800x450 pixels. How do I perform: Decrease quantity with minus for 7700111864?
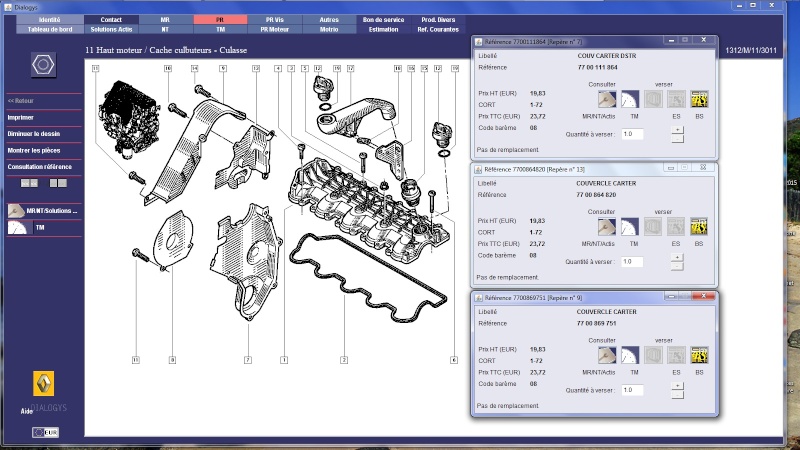(x=678, y=139)
